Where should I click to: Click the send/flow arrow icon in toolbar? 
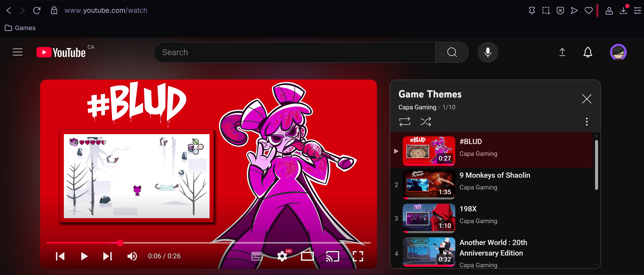tap(574, 11)
